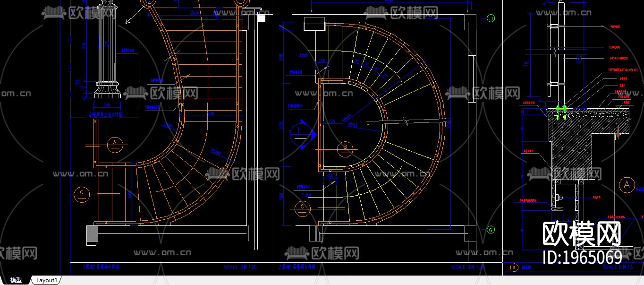644x285 pixels.
Task: Click the SCALE 1:20 text under left plan
Action: tap(240, 267)
